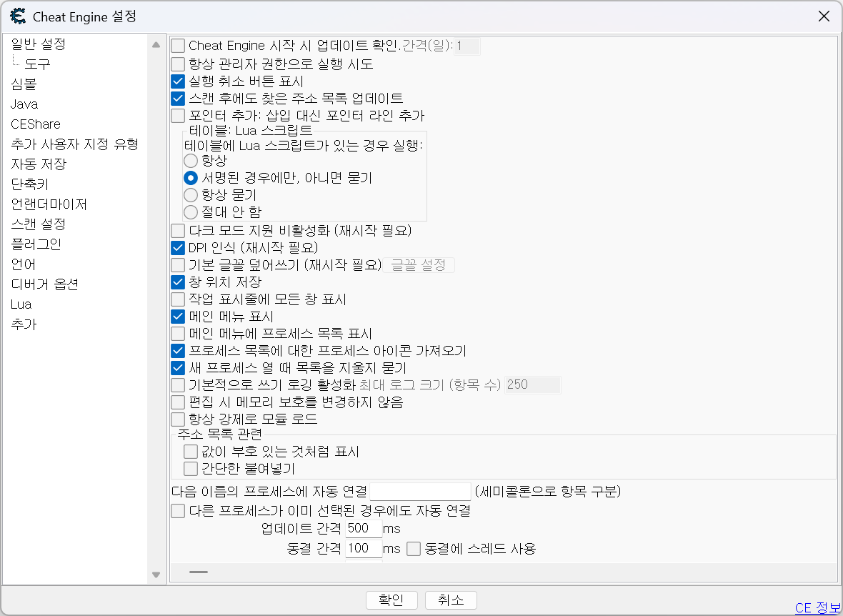
Task: Enable update check on Cheat Engine startup
Action: 178,46
